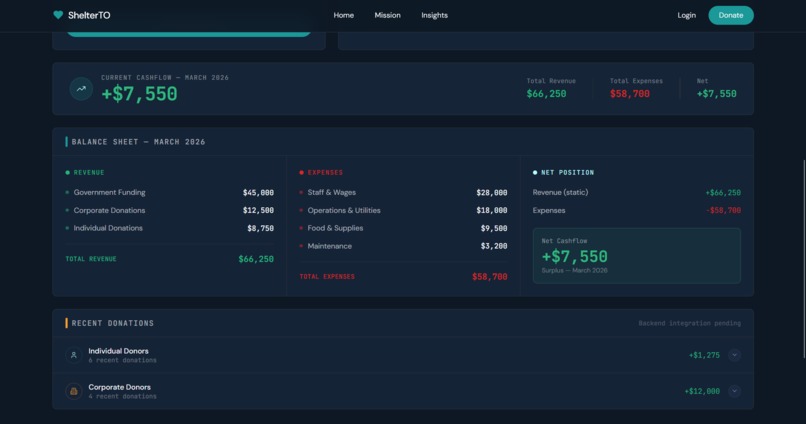Click the Corporate Donors building icon
Screen dimensions: 806x424
coord(74,391)
